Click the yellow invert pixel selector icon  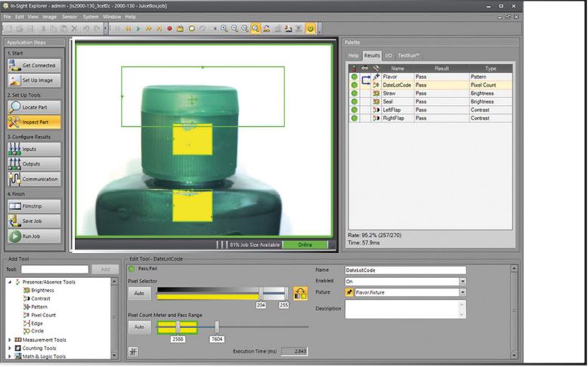(x=300, y=293)
